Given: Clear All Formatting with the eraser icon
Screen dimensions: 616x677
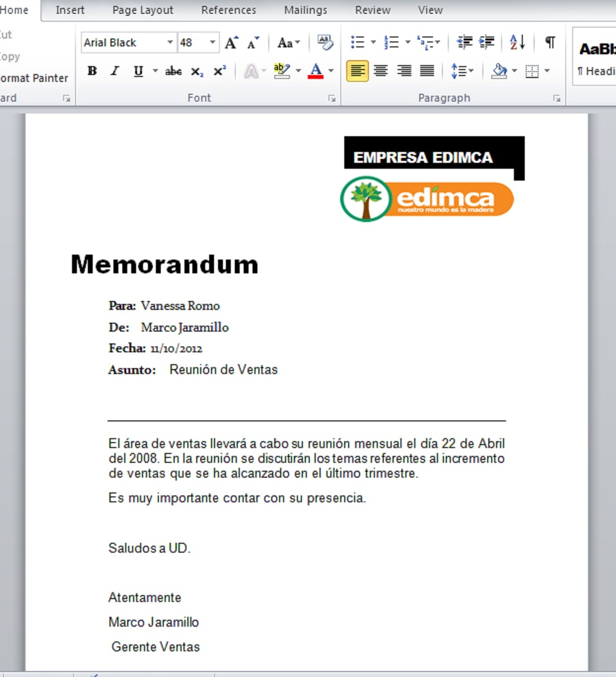Looking at the screenshot, I should (x=326, y=42).
